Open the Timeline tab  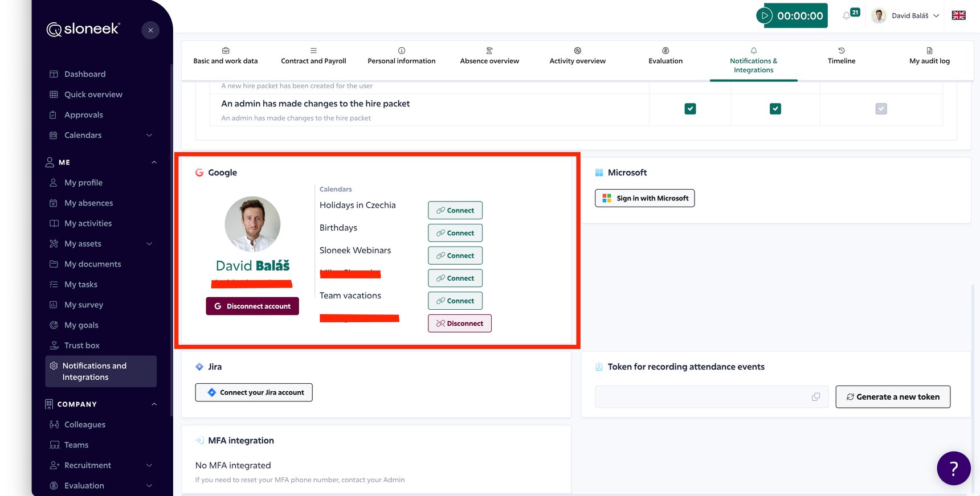pos(842,56)
